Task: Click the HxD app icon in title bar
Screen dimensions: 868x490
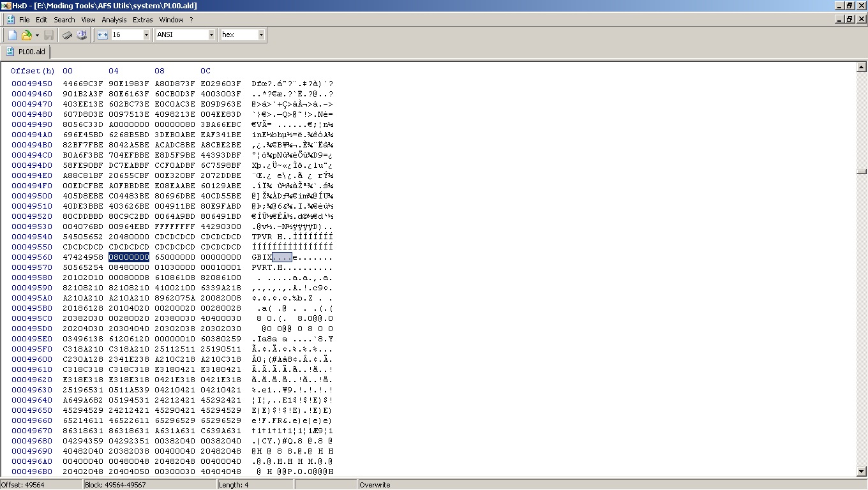Action: pos(6,6)
